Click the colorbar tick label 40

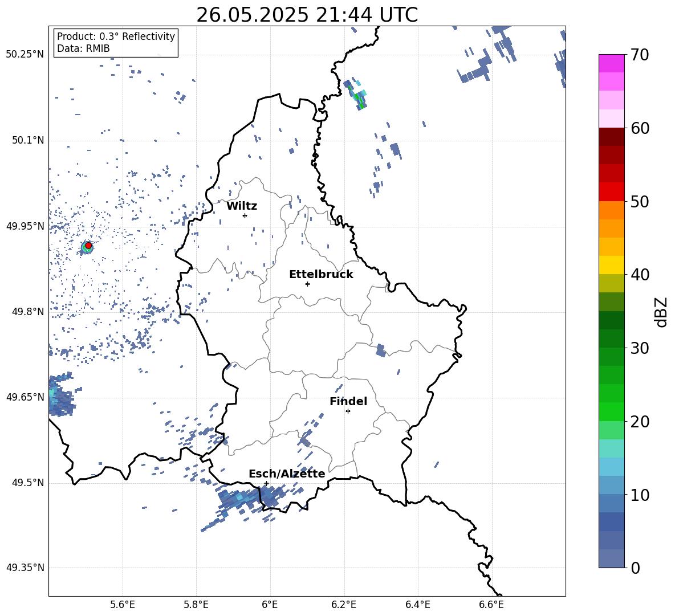640,275
